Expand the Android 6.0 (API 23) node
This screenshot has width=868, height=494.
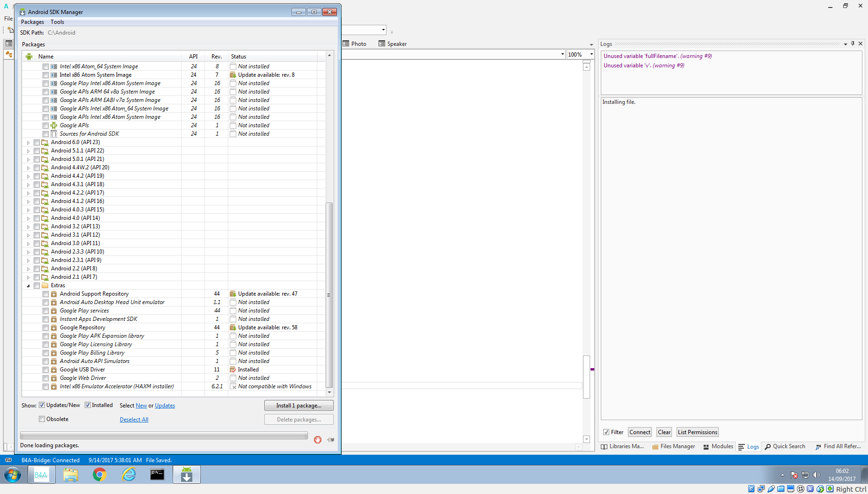coord(28,143)
